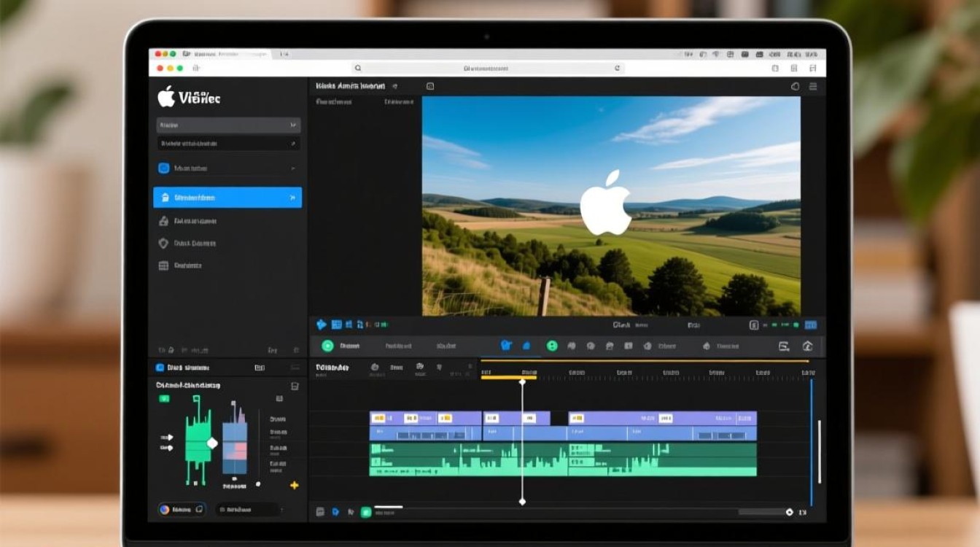Open the dark field below the gray sidebar dropdown
The height and width of the screenshot is (547, 980).
point(228,144)
